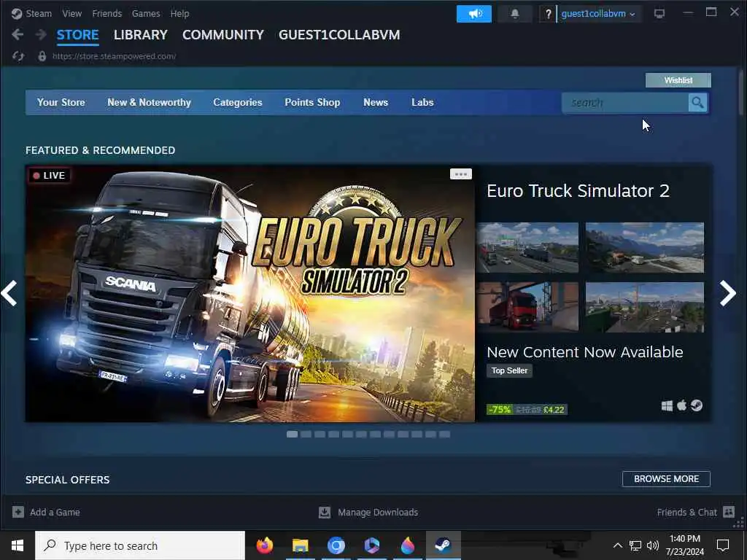View the highway traffic screenshot thumbnail
The image size is (747, 560).
click(x=528, y=248)
